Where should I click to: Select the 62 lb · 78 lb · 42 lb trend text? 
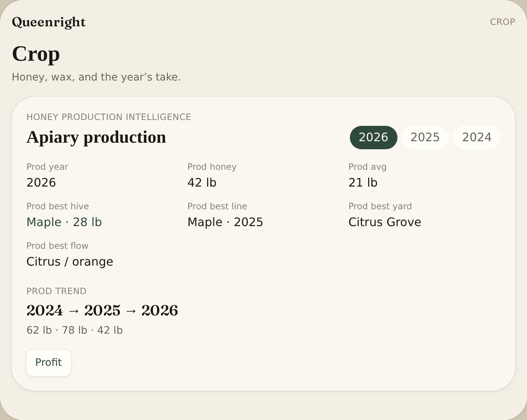(x=74, y=330)
